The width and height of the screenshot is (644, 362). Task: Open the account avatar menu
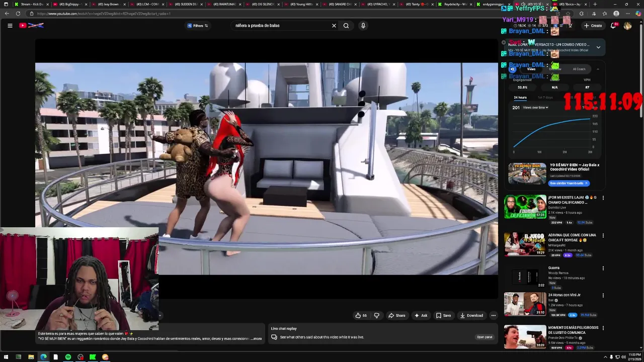(627, 26)
